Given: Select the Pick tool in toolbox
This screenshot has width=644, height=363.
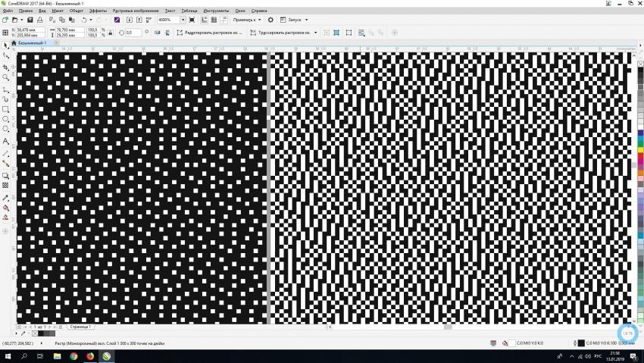Looking at the screenshot, I should coord(6,45).
